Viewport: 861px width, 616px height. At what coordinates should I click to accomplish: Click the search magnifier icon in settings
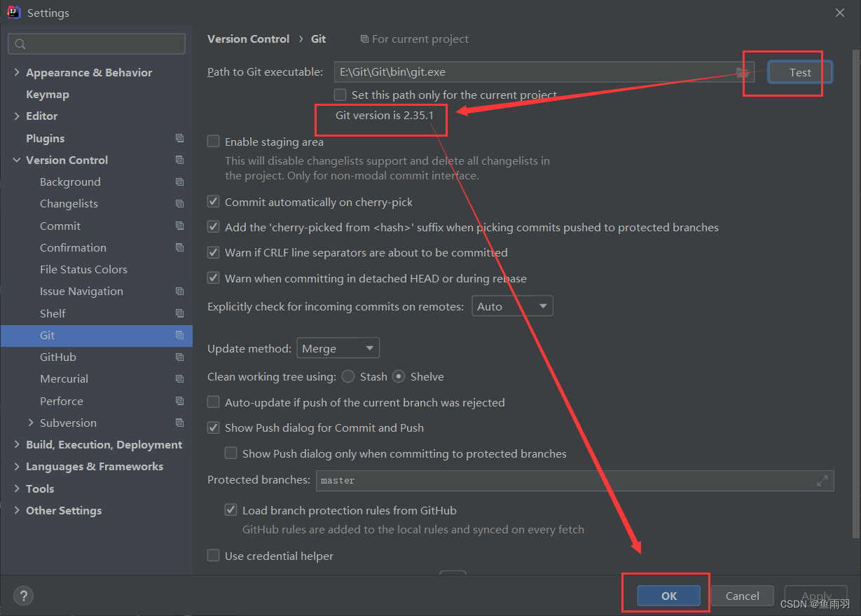click(x=20, y=44)
